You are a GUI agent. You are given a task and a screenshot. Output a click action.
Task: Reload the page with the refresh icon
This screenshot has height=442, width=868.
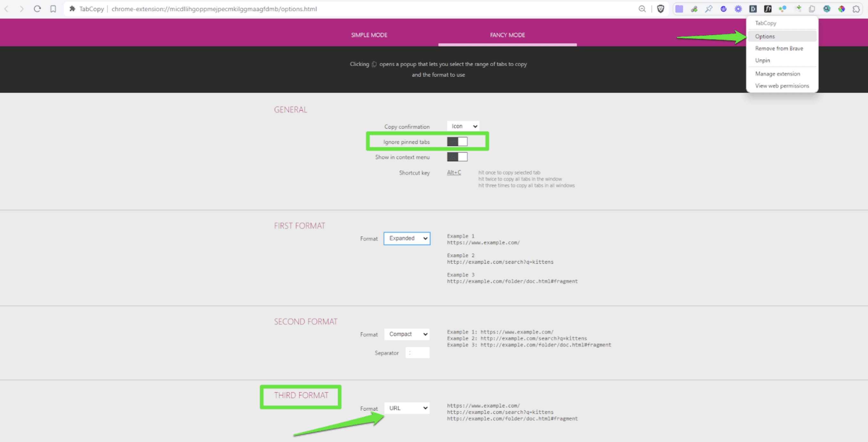[x=37, y=9]
